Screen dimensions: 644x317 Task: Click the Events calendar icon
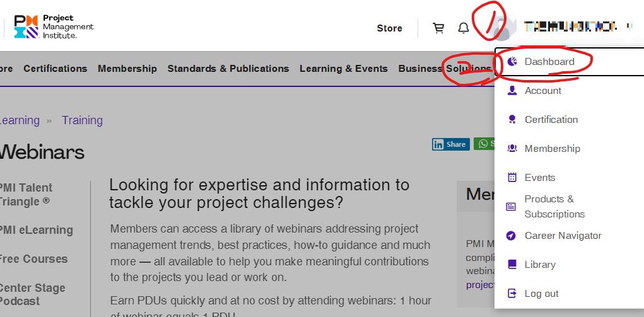512,177
